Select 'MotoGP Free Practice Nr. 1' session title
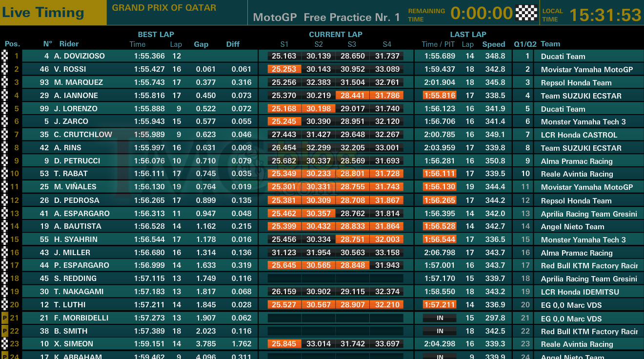Viewport: 644px width, 359px height. [x=326, y=17]
